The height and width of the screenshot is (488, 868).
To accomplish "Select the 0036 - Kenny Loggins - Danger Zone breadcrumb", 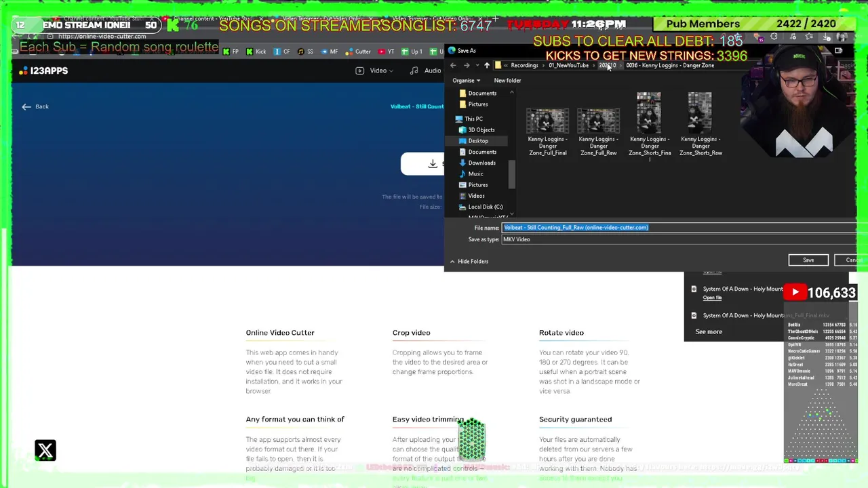I will pyautogui.click(x=670, y=66).
